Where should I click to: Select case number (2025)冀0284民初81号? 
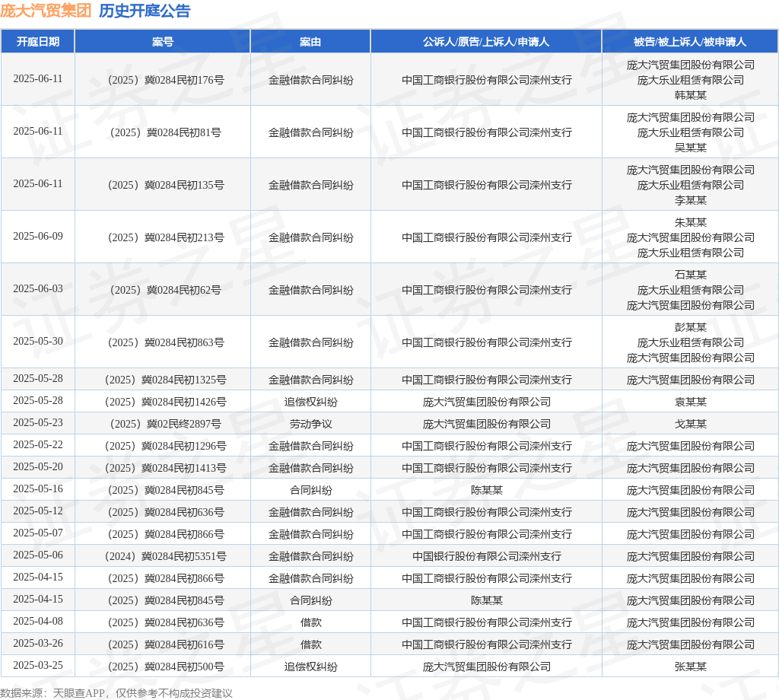[x=166, y=132]
